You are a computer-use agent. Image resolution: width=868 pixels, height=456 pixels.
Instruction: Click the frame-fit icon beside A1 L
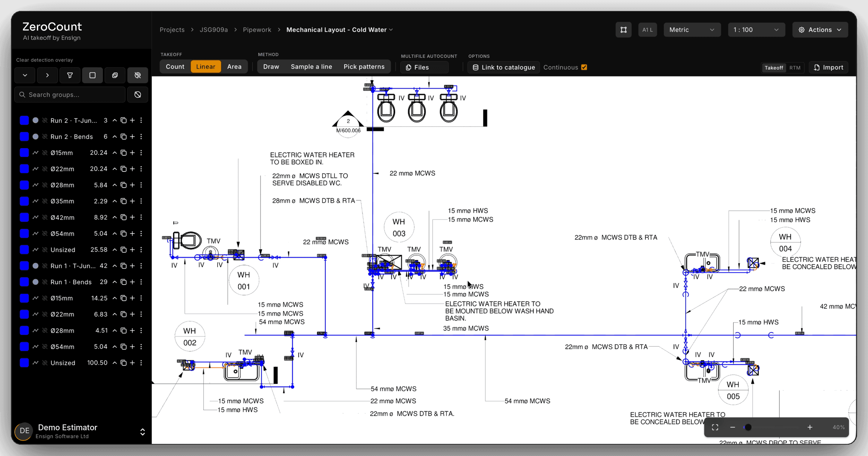pyautogui.click(x=624, y=30)
